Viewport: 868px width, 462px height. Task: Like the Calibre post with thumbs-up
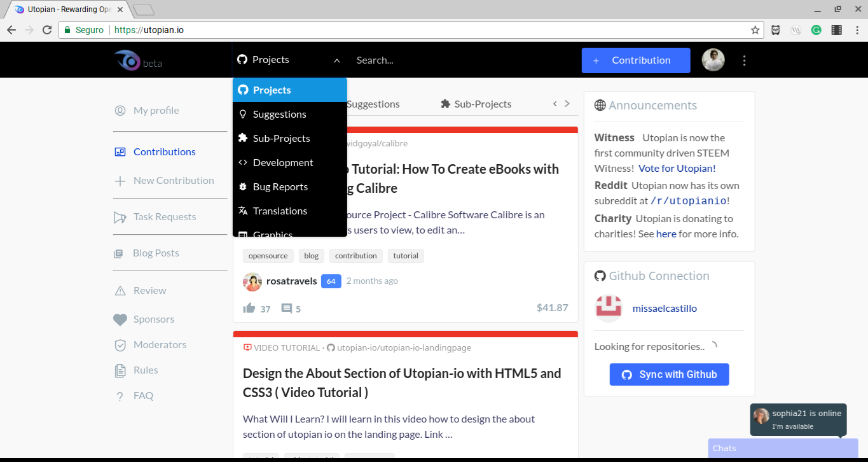pyautogui.click(x=249, y=308)
